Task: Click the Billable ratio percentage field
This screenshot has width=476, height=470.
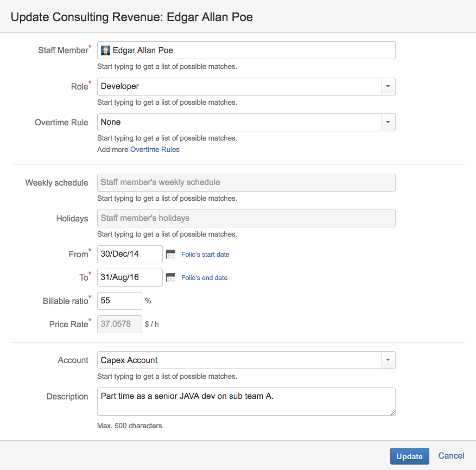Action: pos(119,301)
